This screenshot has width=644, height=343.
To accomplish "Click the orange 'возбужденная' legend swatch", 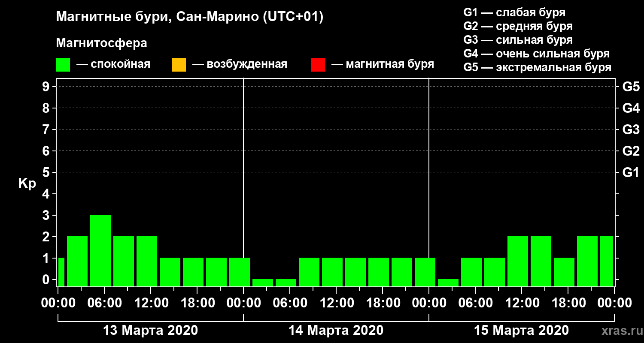I will [179, 65].
